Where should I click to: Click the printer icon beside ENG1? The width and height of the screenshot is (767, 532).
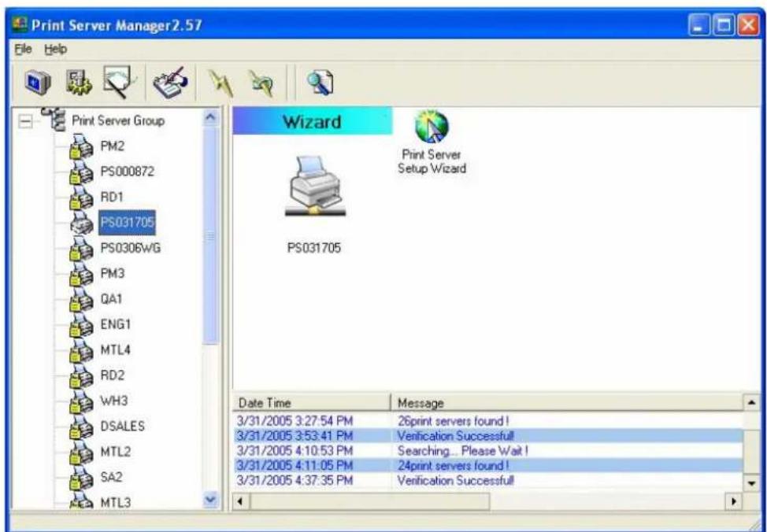coord(81,325)
